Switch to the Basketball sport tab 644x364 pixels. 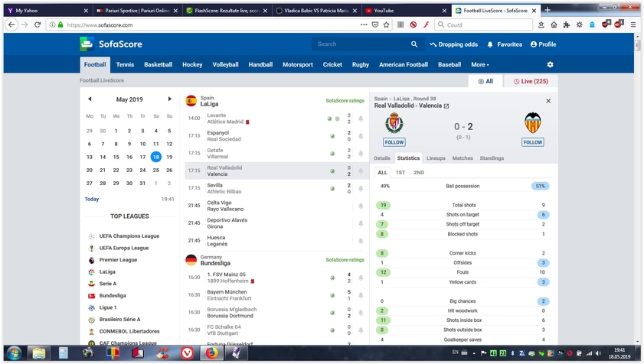click(x=158, y=64)
